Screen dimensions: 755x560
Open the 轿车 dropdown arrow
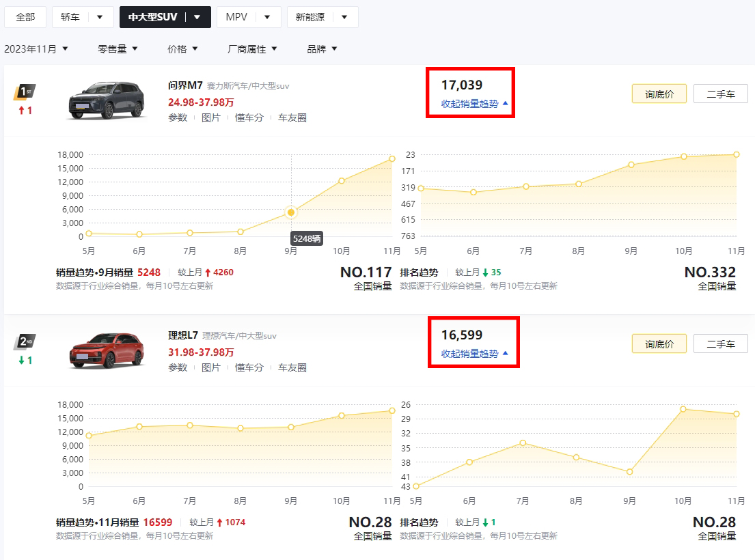[100, 17]
